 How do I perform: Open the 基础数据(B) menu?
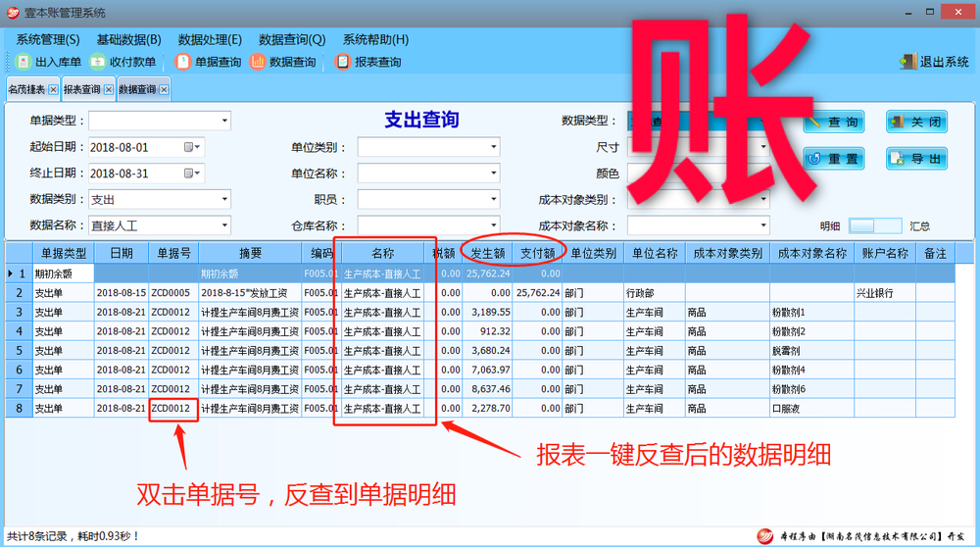click(x=128, y=39)
